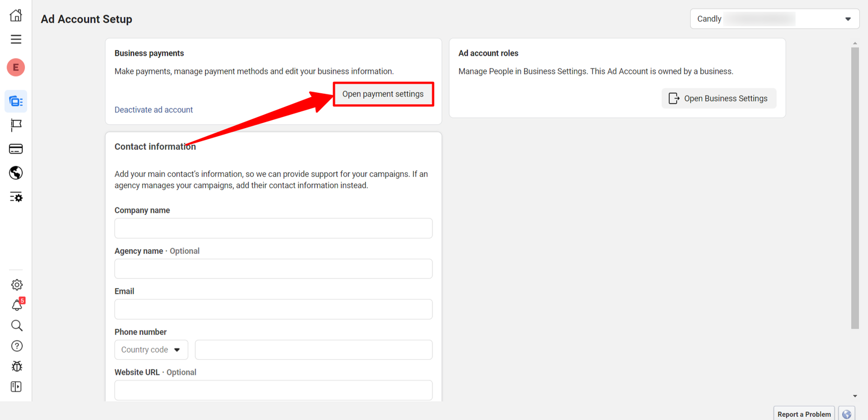Click the Ad Account Setup heading
Screen dimensions: 868x420
tap(87, 19)
